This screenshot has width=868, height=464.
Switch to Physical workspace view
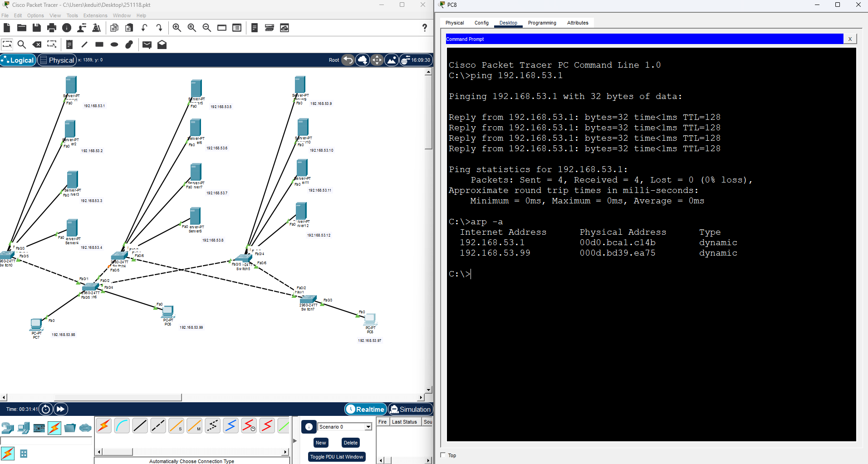(x=57, y=60)
